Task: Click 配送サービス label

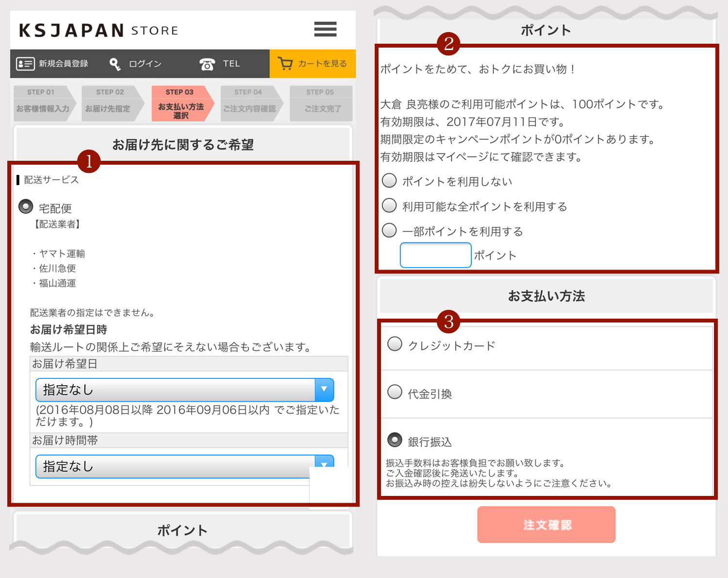Action: tap(51, 180)
